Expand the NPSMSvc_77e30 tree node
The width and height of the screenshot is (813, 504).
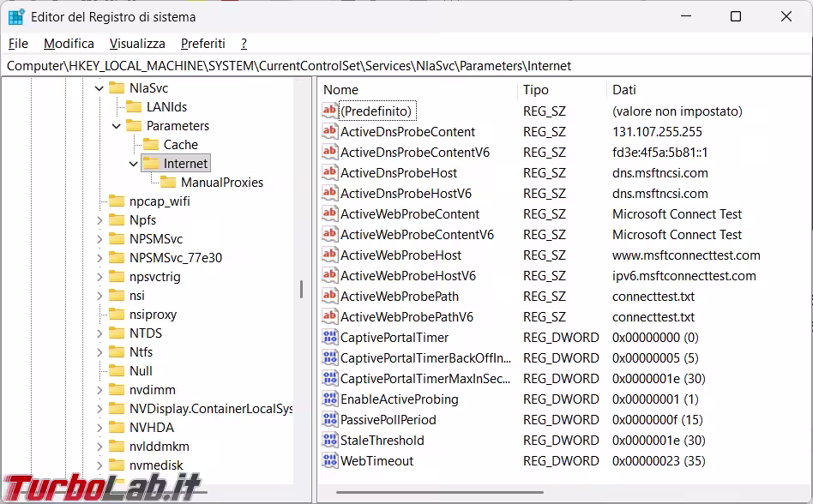99,258
